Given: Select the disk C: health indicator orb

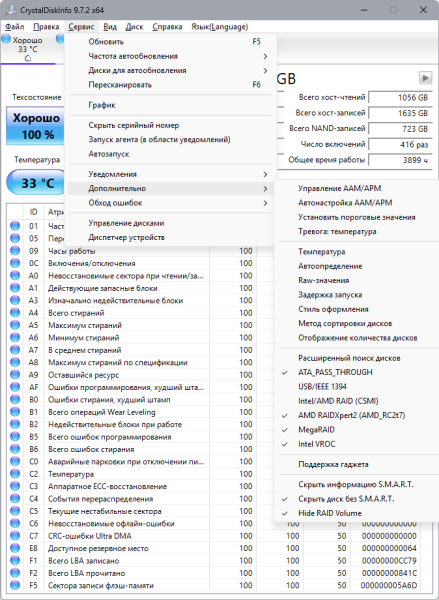Looking at the screenshot, I should tap(7, 39).
